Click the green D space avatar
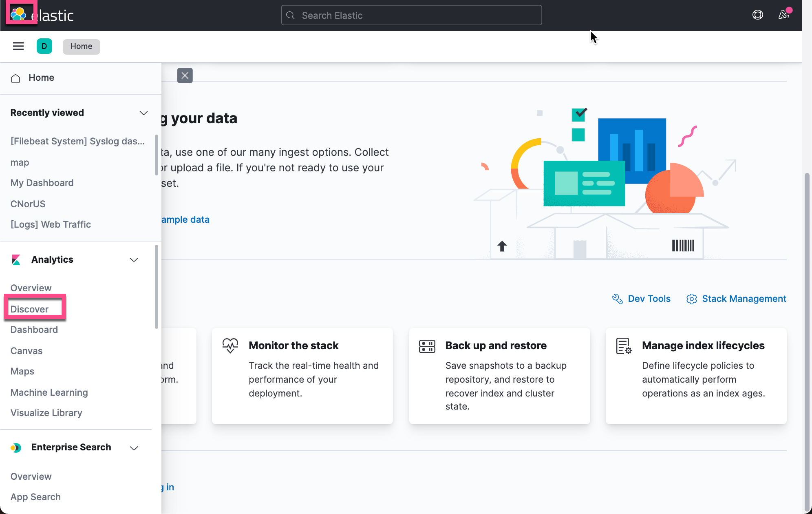 click(x=44, y=46)
